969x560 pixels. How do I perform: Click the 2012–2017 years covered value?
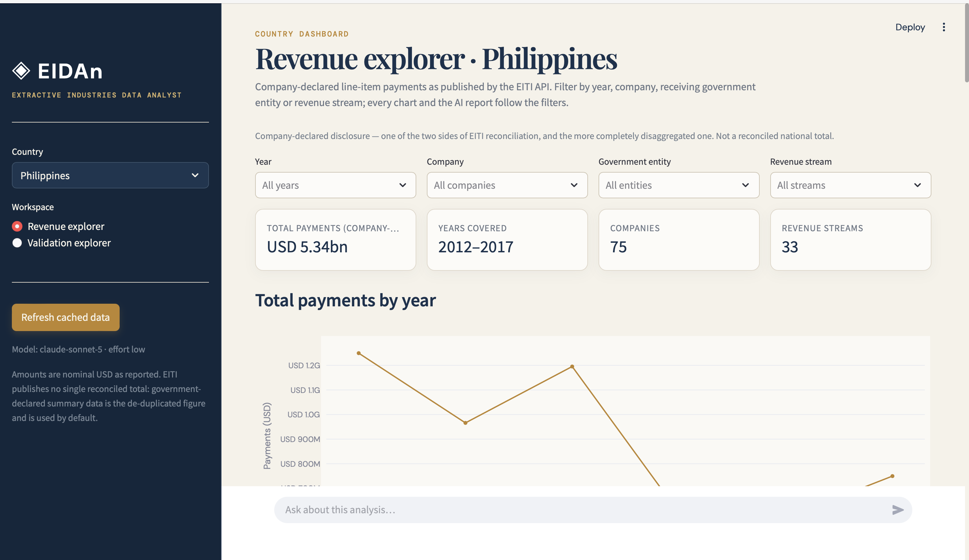476,247
